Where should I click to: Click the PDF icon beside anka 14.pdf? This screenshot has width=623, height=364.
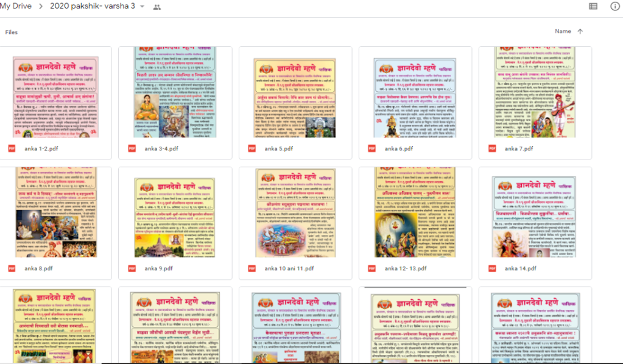(491, 268)
